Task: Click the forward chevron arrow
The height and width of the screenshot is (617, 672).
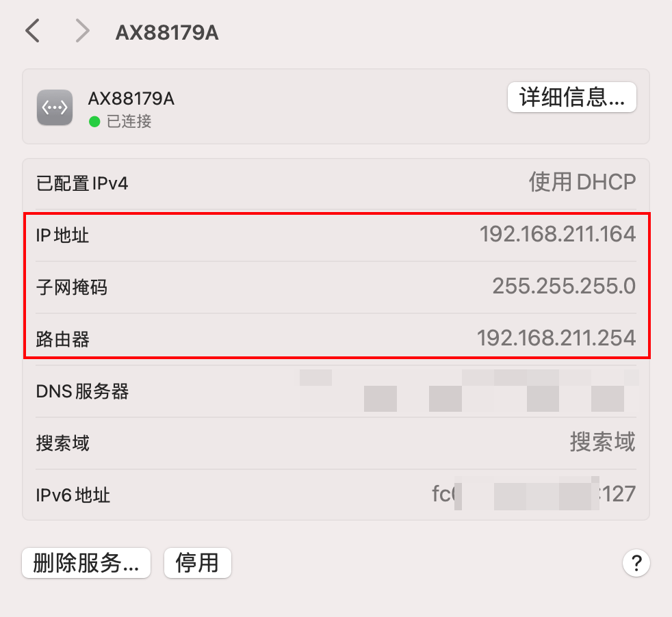Action: 82,31
